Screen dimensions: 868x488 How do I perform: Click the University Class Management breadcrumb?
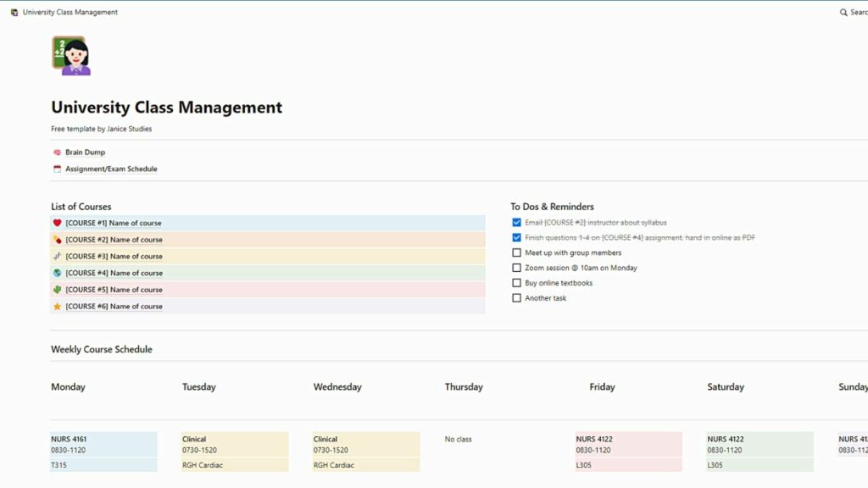click(x=70, y=13)
